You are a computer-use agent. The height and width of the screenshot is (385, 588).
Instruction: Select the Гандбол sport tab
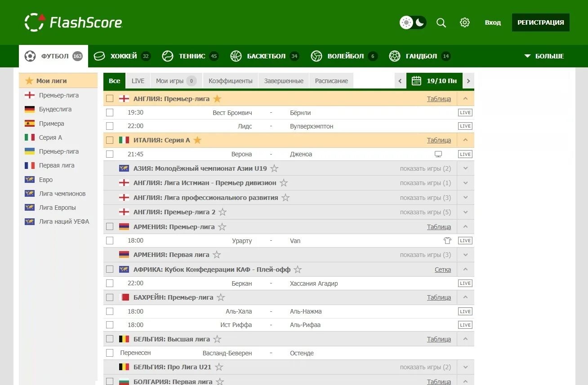click(420, 56)
